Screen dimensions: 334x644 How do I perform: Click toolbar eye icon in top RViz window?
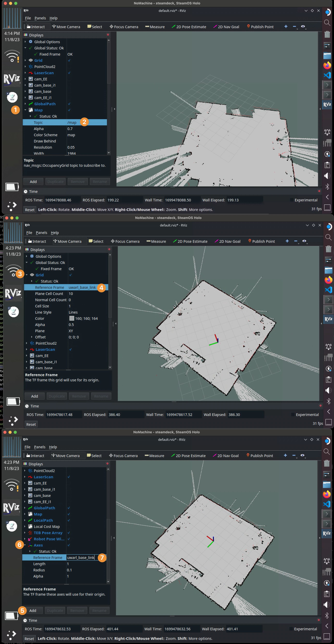[x=303, y=26]
